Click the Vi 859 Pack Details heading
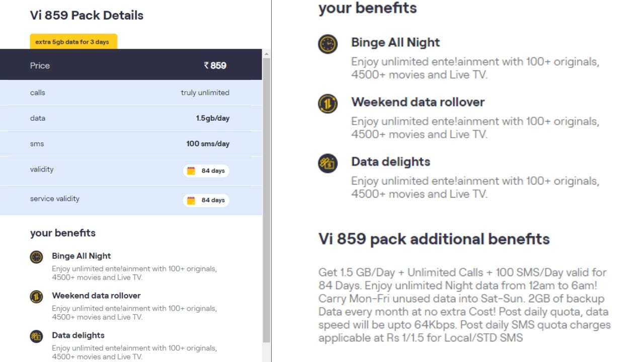Image resolution: width=644 pixels, height=362 pixels. click(87, 15)
